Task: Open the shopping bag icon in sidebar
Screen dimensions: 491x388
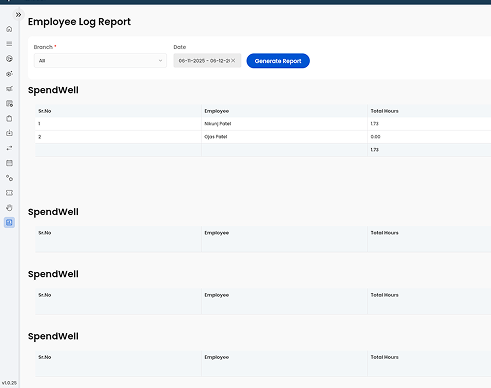Action: click(x=9, y=118)
